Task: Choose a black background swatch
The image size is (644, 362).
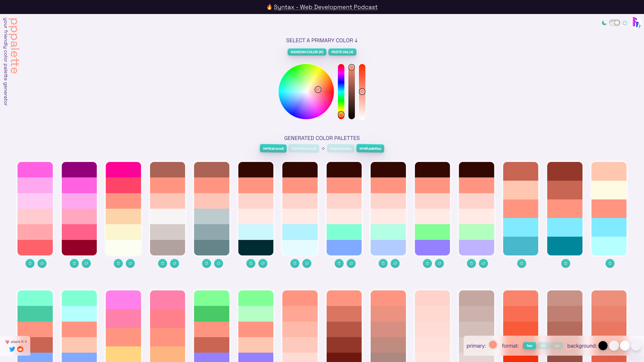Action: 603,345
